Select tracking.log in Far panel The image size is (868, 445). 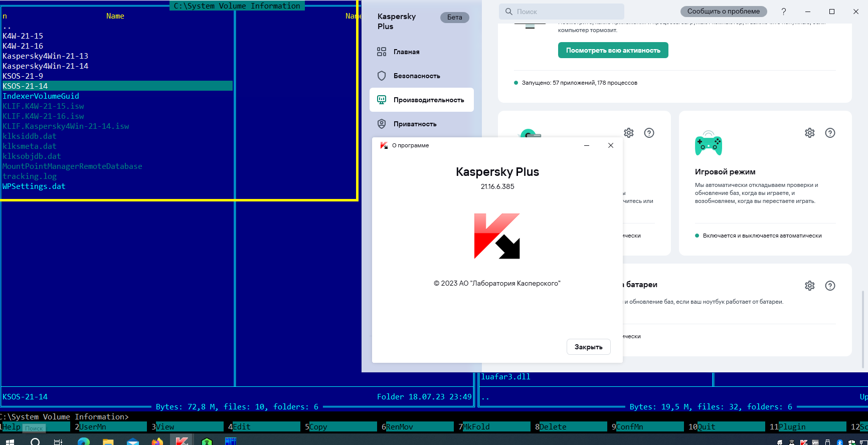30,176
